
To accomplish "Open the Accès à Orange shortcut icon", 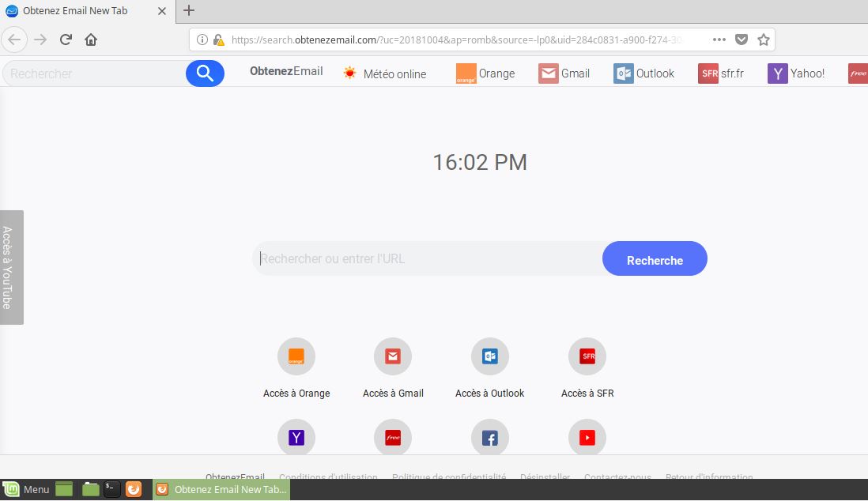I will (x=296, y=356).
